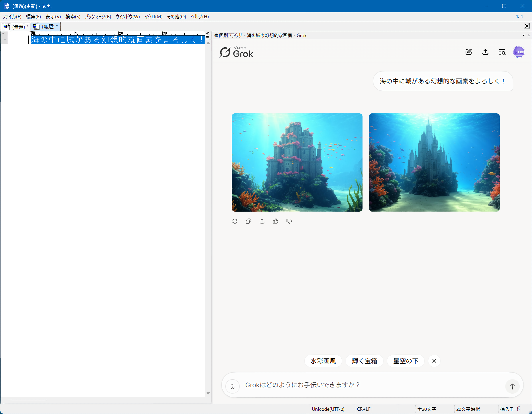Screen dimensions: 532x414
Task: Click the thumbs down icon
Action: tap(289, 221)
